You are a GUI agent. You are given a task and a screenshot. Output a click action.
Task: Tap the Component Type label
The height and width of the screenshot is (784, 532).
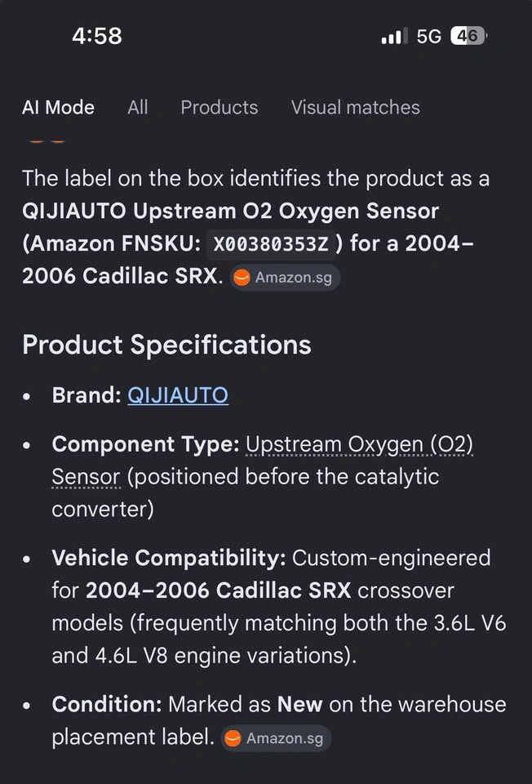(146, 444)
